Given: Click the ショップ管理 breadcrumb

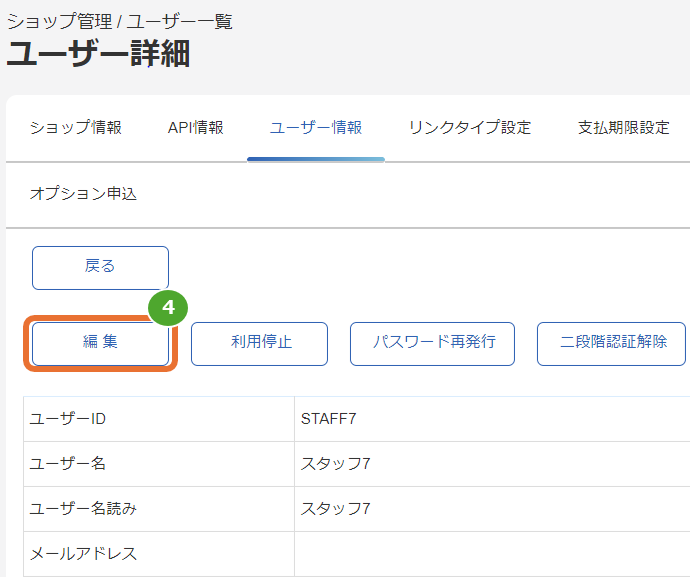Looking at the screenshot, I should pyautogui.click(x=59, y=21).
